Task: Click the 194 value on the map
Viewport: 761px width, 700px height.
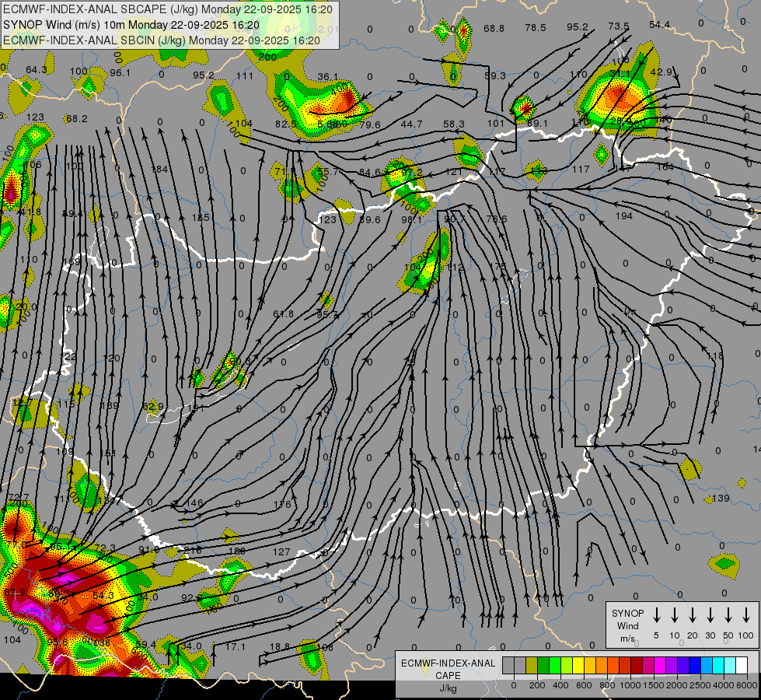Action: point(624,216)
